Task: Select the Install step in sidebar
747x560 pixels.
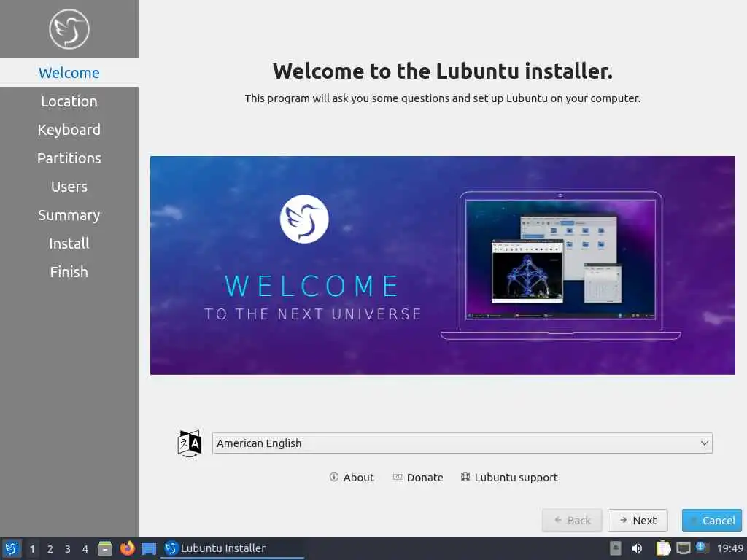Action: tap(69, 244)
